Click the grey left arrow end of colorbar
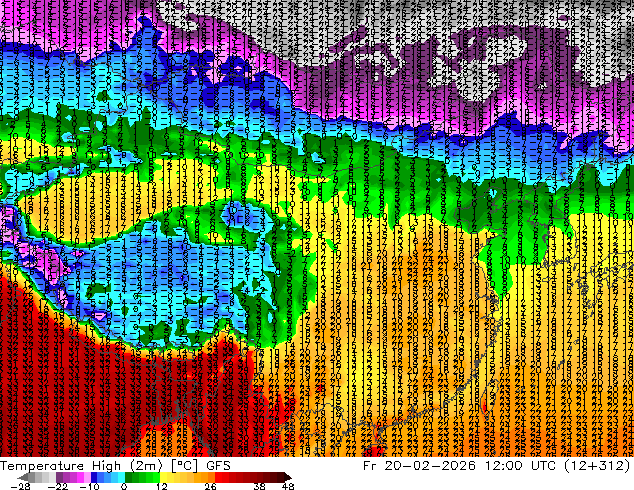This screenshot has width=634, height=490. [x=23, y=477]
